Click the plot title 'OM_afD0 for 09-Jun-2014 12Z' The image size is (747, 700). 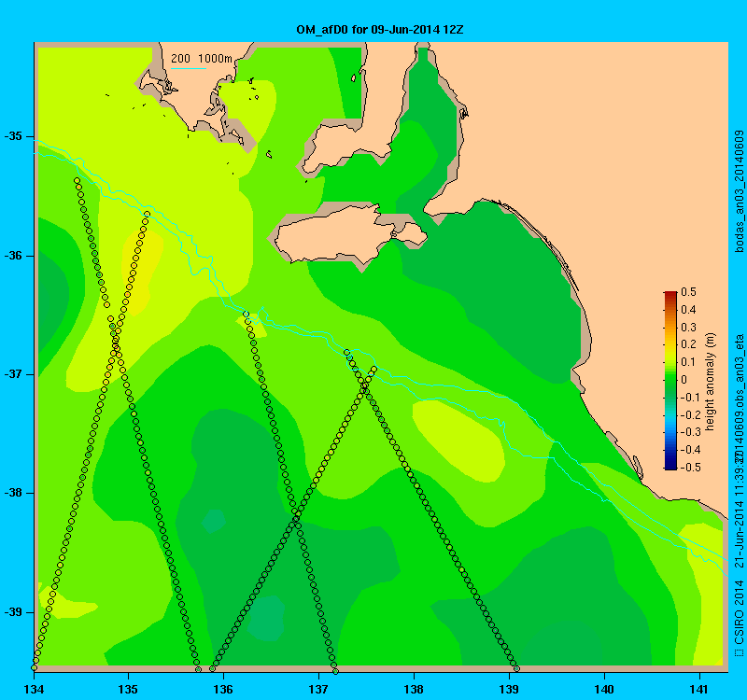[380, 30]
